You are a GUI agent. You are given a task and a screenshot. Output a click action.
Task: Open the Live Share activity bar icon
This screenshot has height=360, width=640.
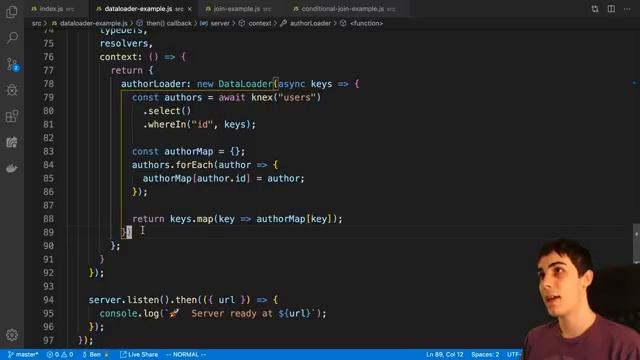[x=12, y=142]
